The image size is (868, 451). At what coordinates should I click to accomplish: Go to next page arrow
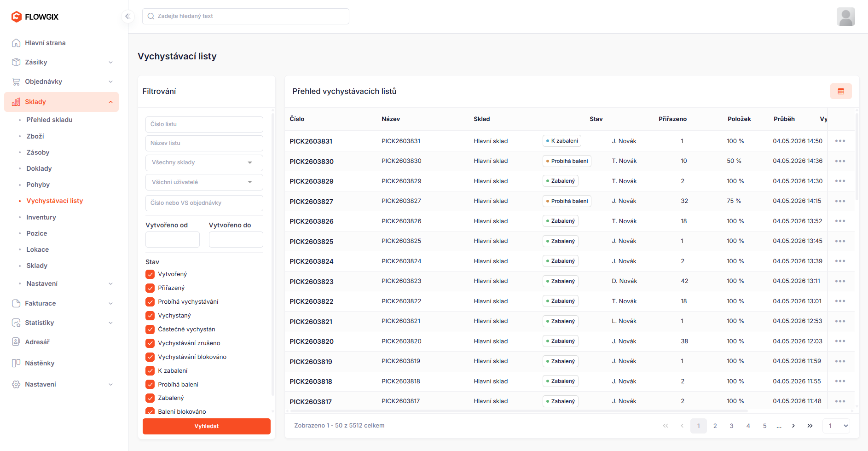tap(793, 426)
